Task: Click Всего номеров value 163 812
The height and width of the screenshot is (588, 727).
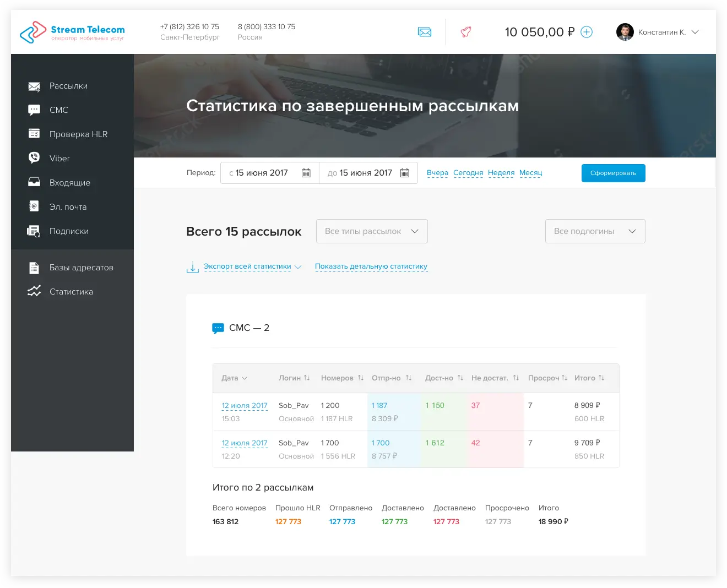Action: pos(226,521)
